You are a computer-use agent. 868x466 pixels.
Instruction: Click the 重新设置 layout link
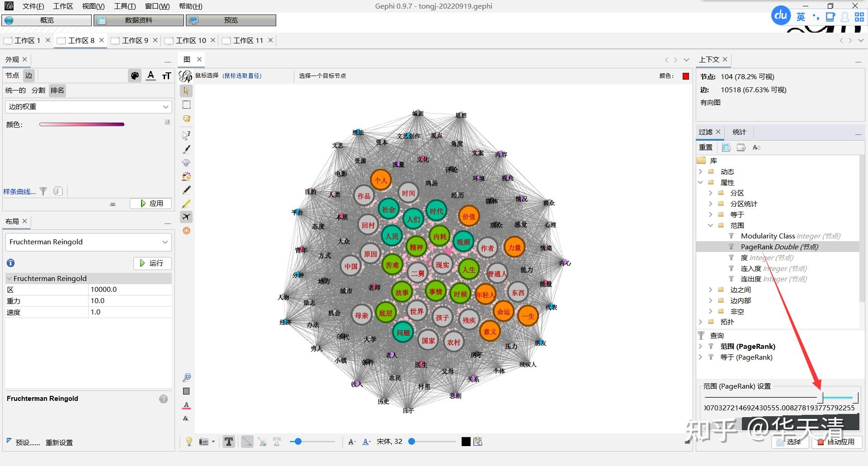pyautogui.click(x=59, y=442)
